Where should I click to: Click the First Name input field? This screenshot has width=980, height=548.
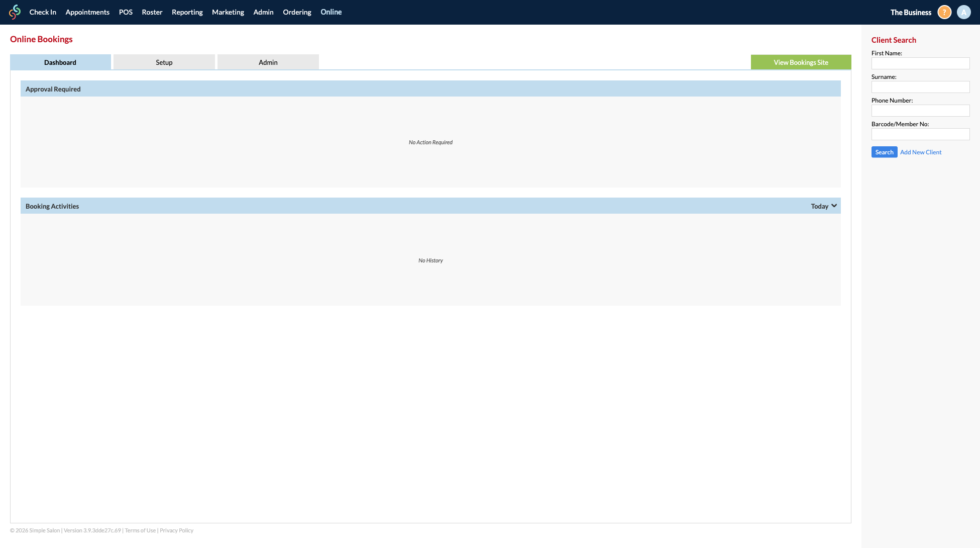(x=920, y=63)
